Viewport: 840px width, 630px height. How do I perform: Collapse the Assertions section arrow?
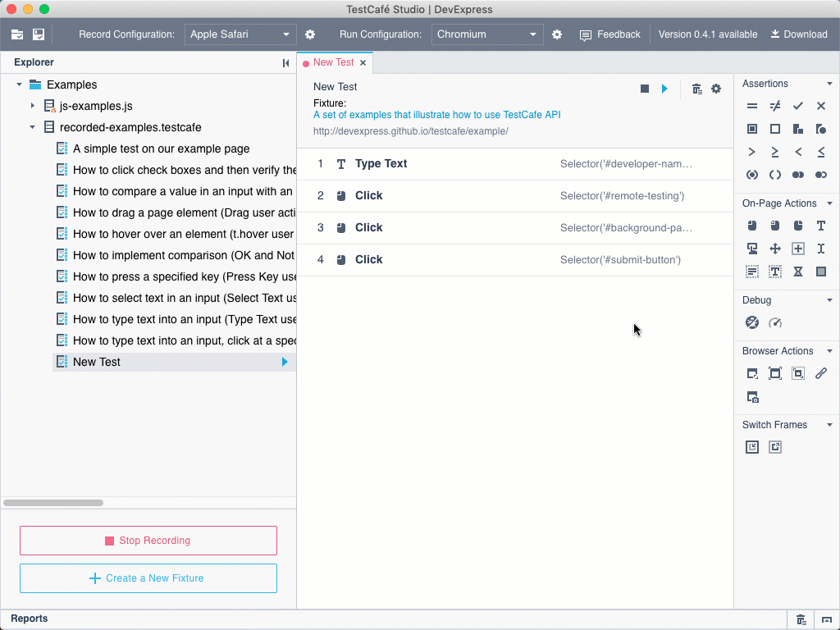830,84
